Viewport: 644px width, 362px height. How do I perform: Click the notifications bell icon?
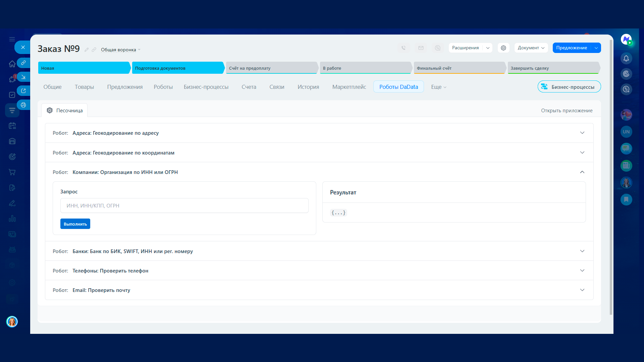(626, 59)
